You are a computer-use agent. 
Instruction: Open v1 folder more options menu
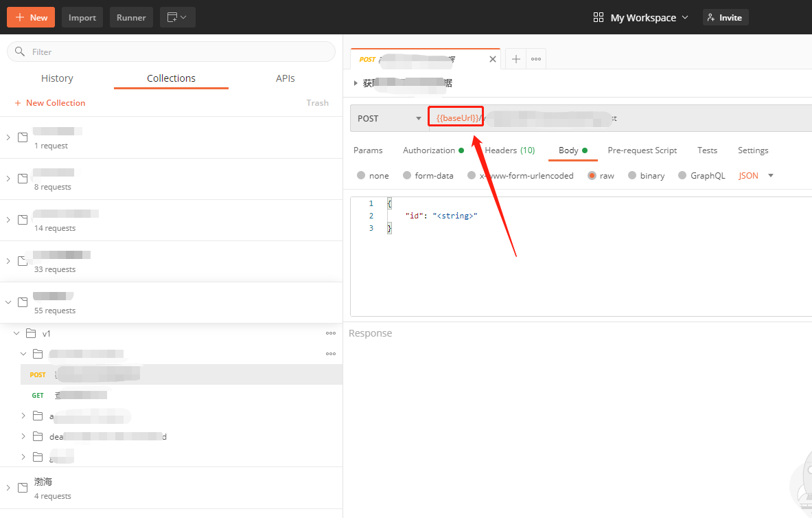331,333
